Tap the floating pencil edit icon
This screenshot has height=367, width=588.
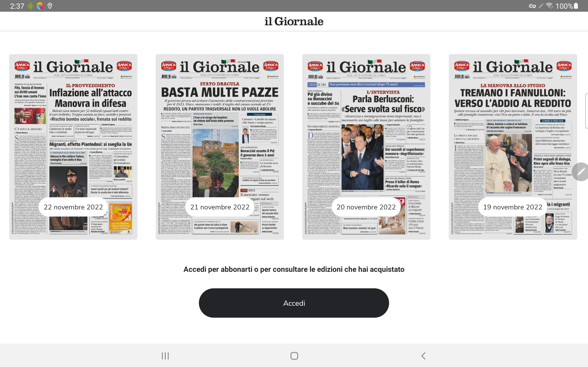click(x=581, y=172)
